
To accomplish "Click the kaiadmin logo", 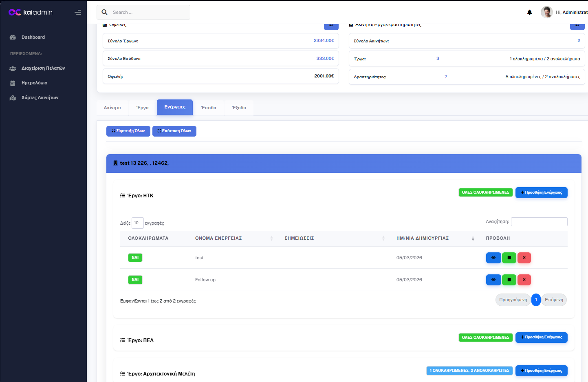I will coord(31,12).
